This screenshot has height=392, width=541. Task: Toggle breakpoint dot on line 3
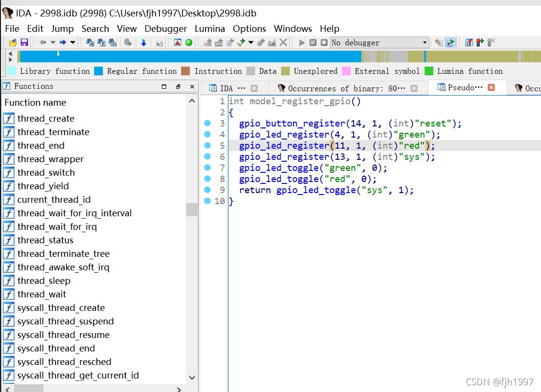tap(207, 123)
